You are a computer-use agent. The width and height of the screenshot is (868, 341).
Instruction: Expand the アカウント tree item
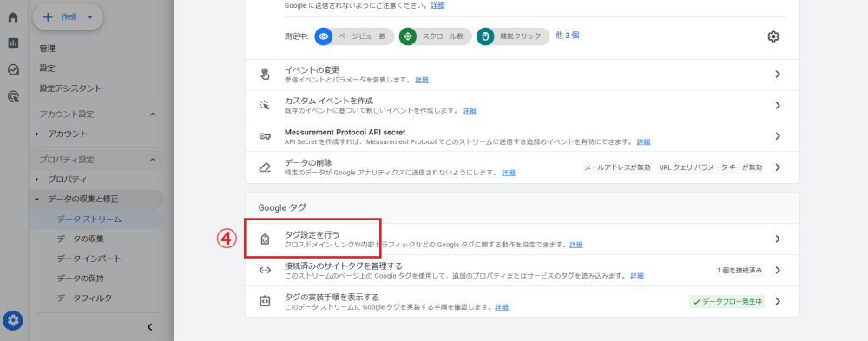[x=37, y=134]
